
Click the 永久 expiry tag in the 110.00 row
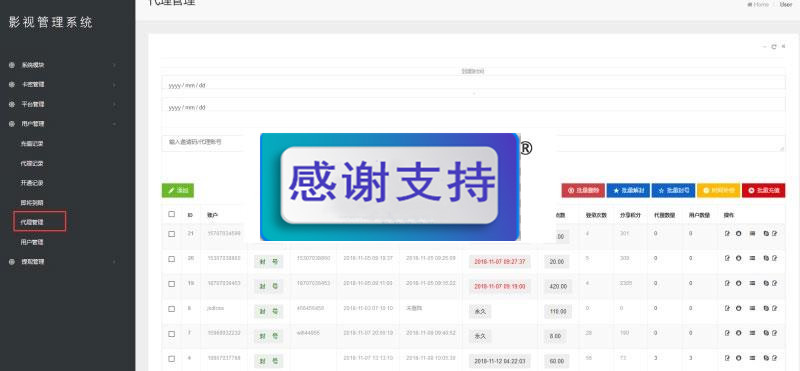coord(480,312)
